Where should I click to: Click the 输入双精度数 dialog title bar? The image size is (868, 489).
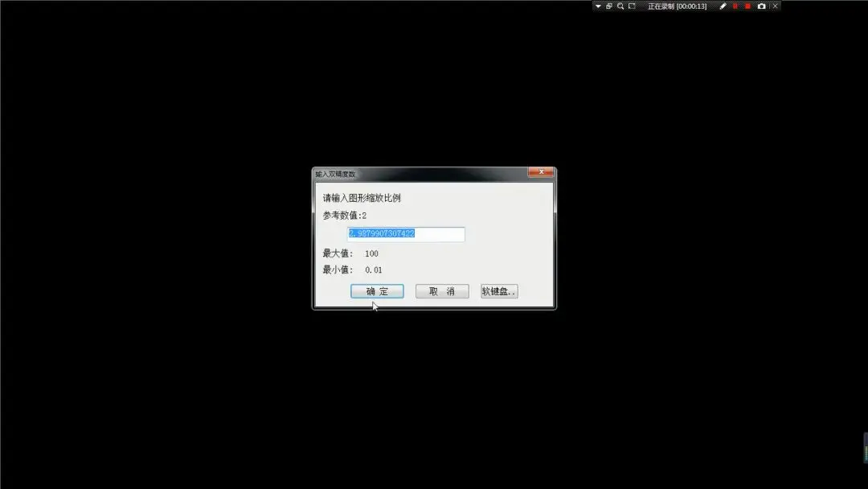[x=418, y=173]
